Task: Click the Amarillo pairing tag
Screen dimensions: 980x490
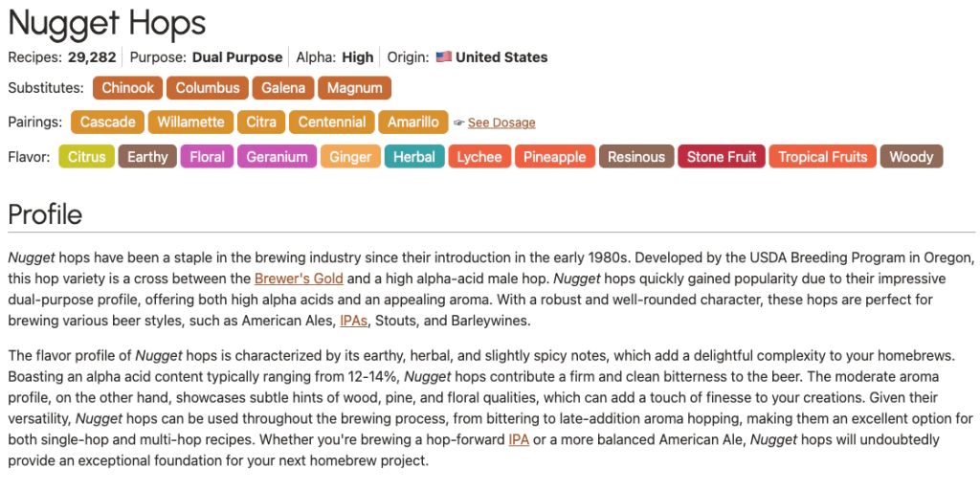Action: [x=413, y=122]
